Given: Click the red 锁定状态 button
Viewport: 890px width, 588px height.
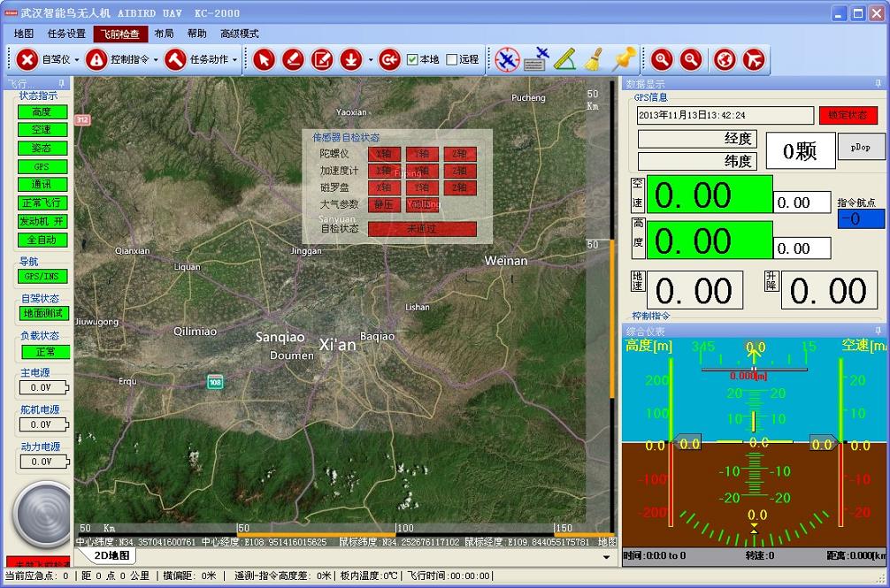Looking at the screenshot, I should 848,116.
